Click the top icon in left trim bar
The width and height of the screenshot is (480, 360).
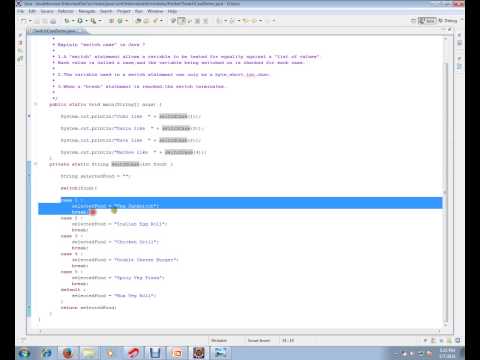pyautogui.click(x=21, y=35)
